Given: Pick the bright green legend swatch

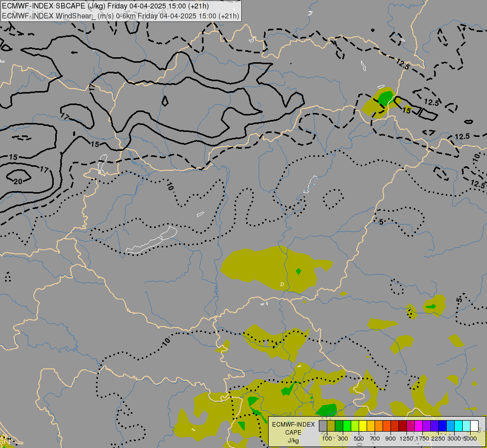Looking at the screenshot, I should tap(347, 426).
